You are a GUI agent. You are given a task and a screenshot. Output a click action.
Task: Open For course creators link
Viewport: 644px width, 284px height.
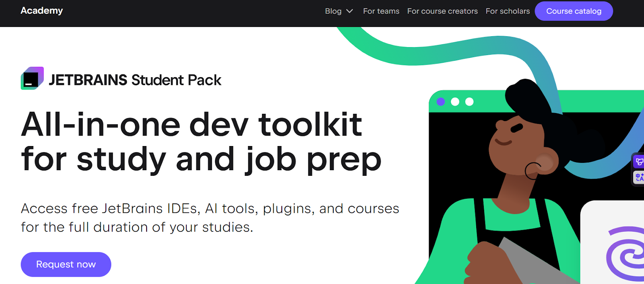442,11
